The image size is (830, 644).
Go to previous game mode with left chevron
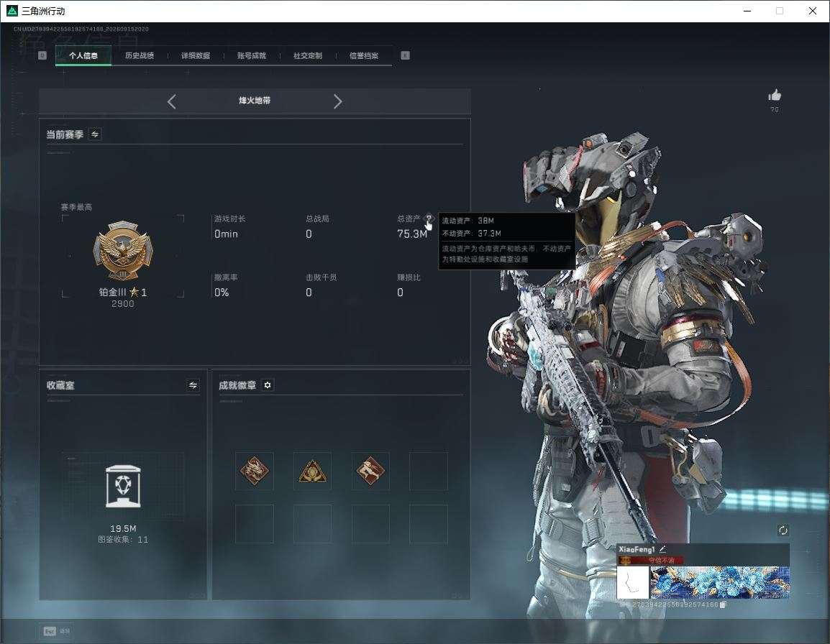coord(171,101)
